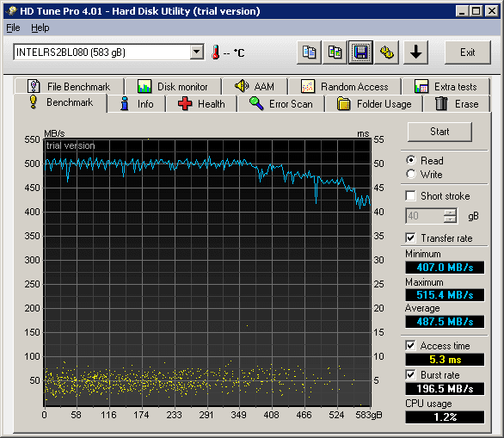The width and height of the screenshot is (504, 438).
Task: Increase short stroke value with up stepper
Action: coord(450,213)
